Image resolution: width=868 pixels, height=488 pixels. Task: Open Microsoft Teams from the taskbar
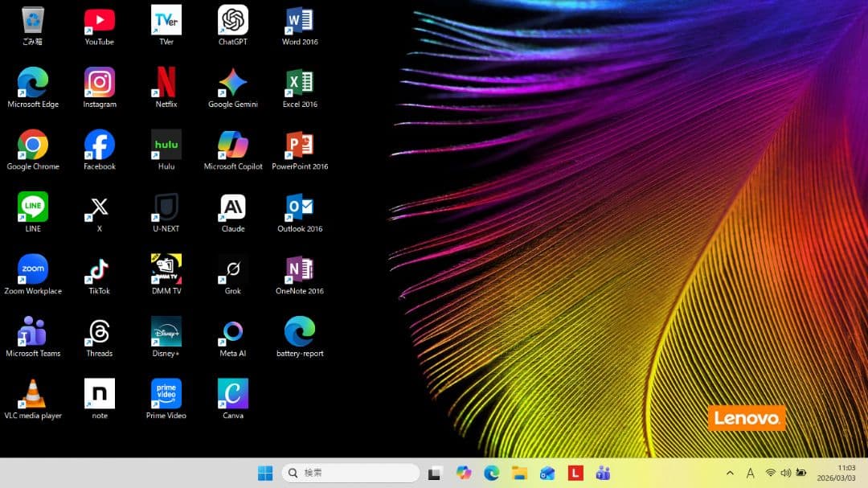(x=603, y=473)
